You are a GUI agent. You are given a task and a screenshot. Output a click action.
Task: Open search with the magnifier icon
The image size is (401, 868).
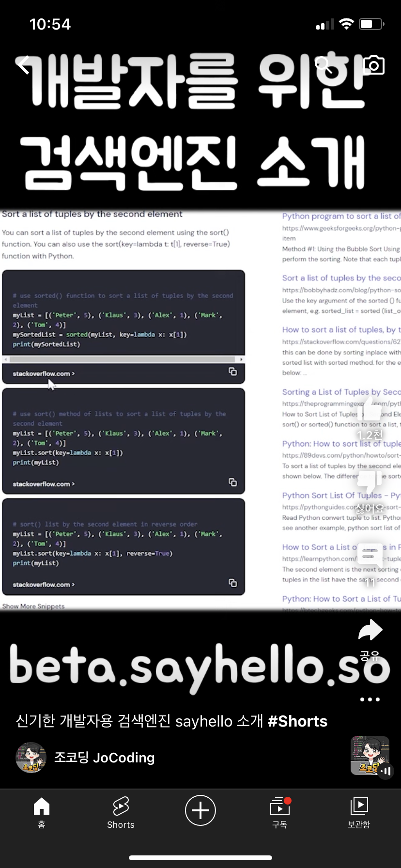pos(324,65)
